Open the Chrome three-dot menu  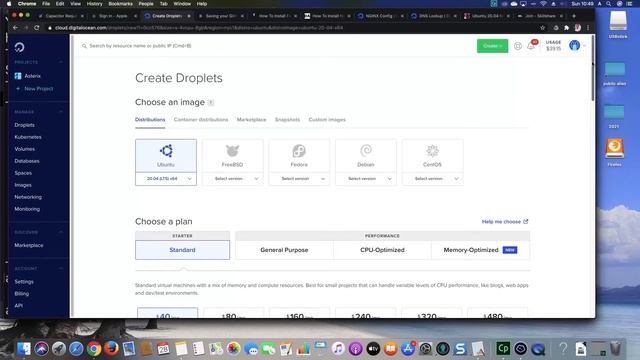pyautogui.click(x=588, y=28)
